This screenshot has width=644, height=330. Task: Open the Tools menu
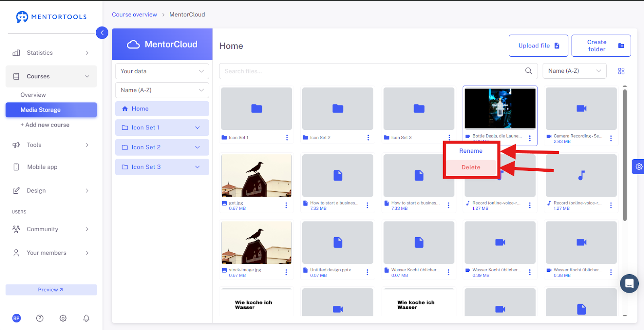coord(51,145)
